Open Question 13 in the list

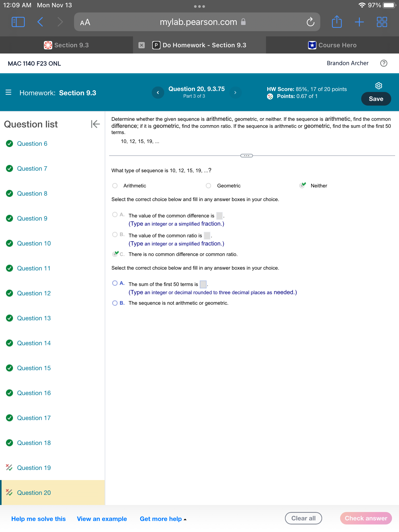34,318
